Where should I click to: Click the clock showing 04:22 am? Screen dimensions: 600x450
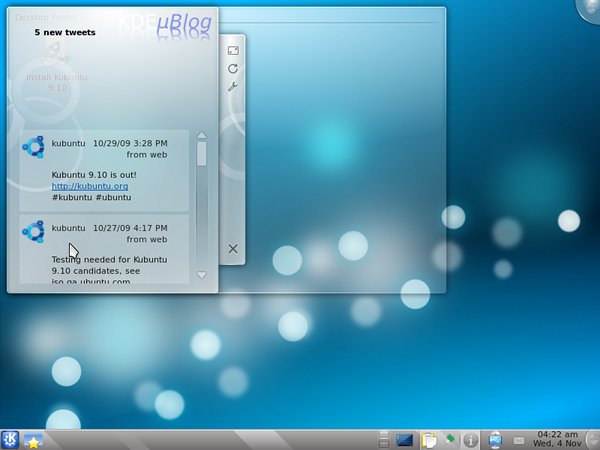click(557, 439)
